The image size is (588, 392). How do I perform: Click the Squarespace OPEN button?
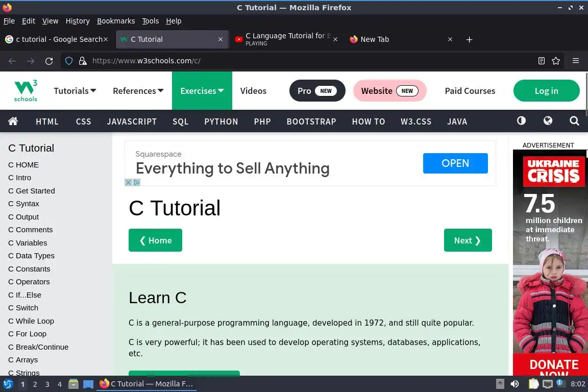455,163
